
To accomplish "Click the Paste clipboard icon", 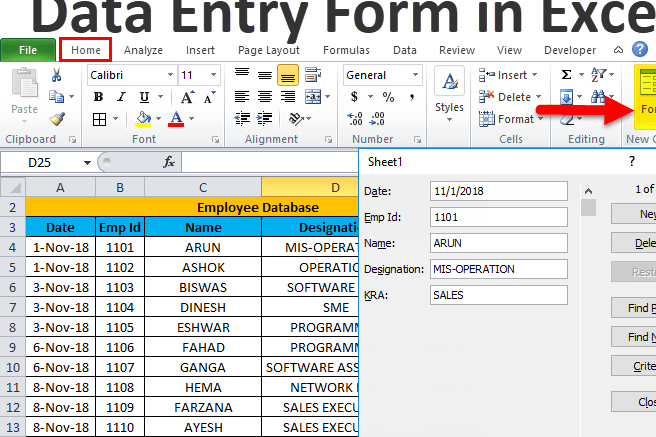I will (x=24, y=83).
